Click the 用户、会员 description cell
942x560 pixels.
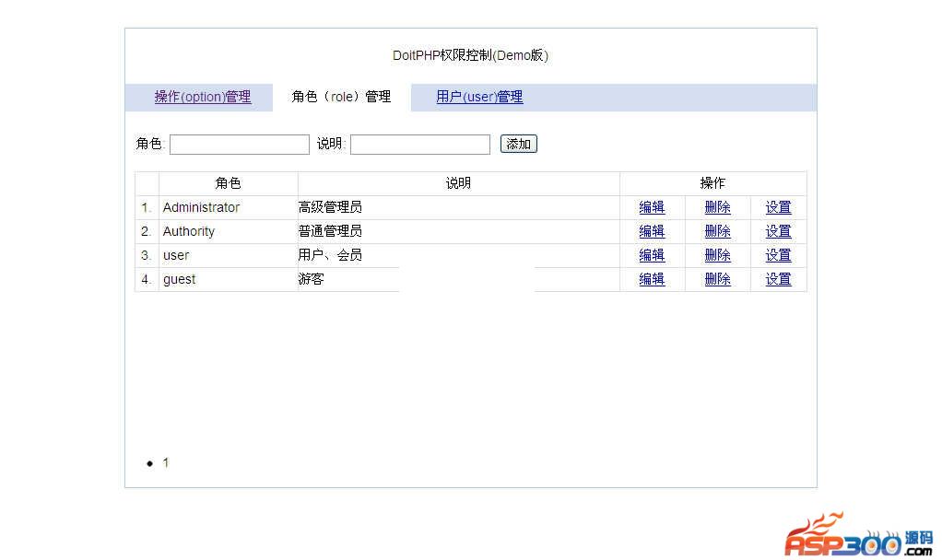pyautogui.click(x=458, y=256)
